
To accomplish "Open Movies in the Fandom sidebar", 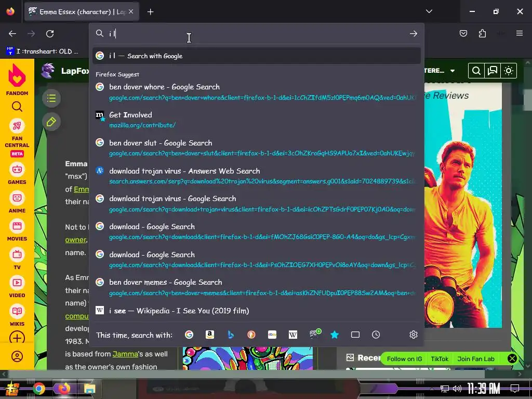I will pos(17,231).
